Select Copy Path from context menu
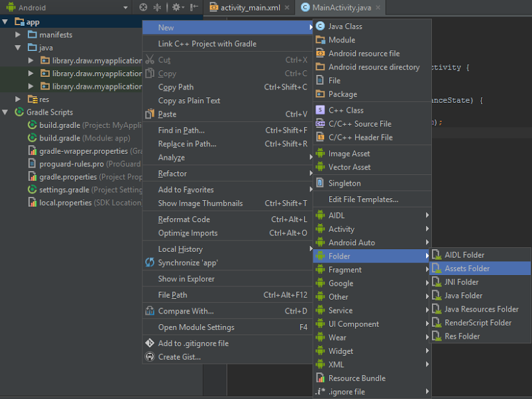Viewport: 532px width, 399px height. tap(228, 87)
